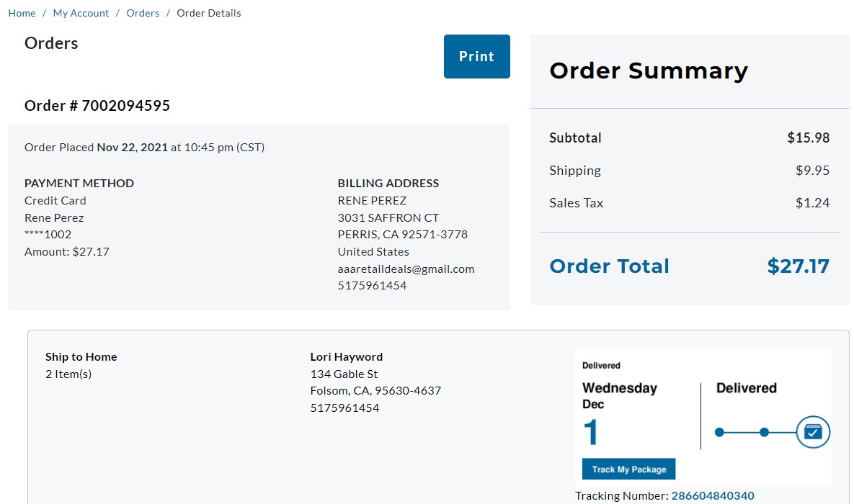
Task: Open My Account breadcrumb link
Action: click(x=81, y=13)
